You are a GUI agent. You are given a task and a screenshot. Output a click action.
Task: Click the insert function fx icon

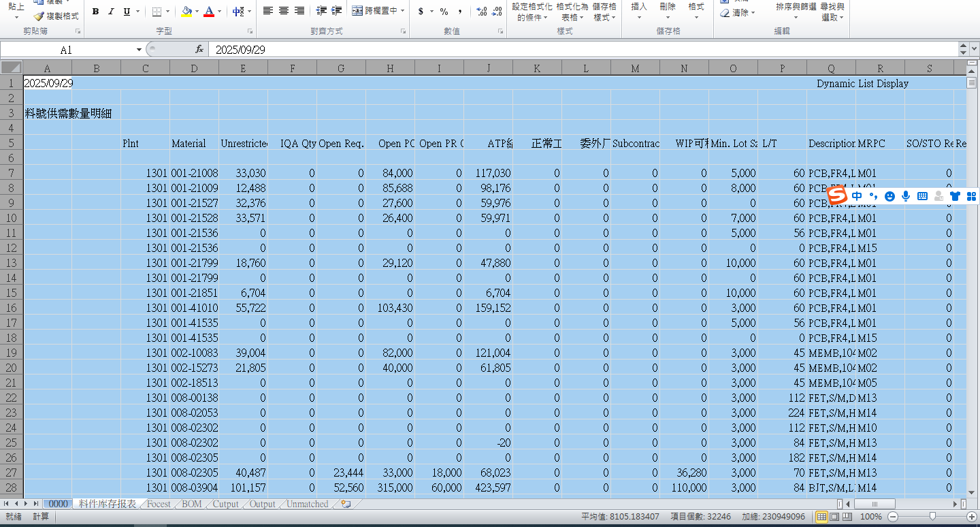tap(199, 50)
